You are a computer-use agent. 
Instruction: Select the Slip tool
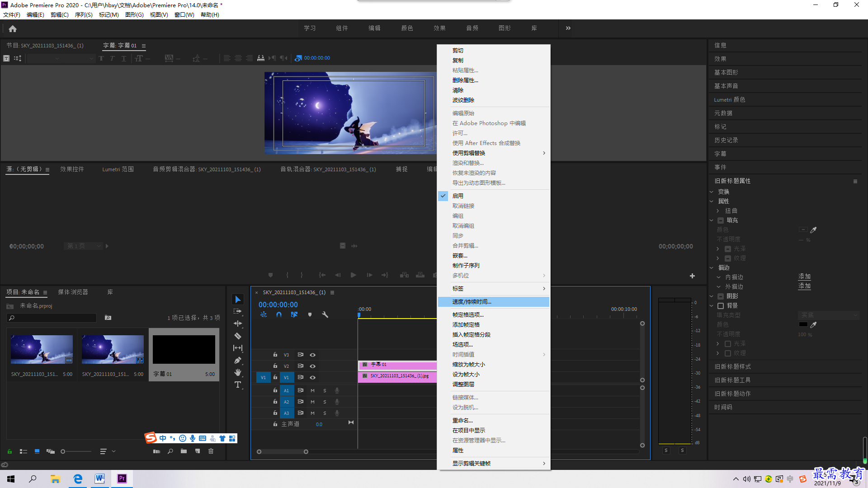238,348
